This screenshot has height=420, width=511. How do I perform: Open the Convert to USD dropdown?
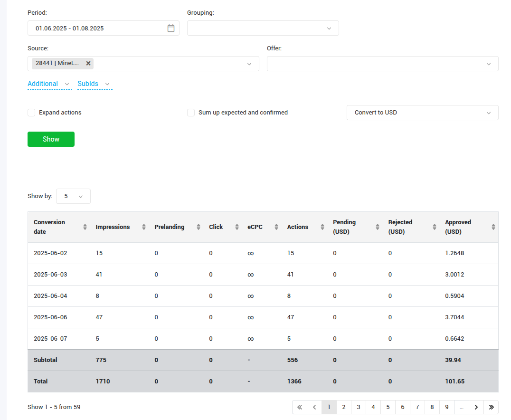click(x=422, y=113)
